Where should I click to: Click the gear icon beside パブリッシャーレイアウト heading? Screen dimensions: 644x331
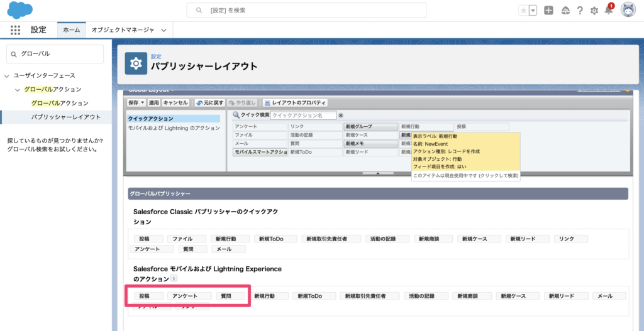click(x=136, y=63)
